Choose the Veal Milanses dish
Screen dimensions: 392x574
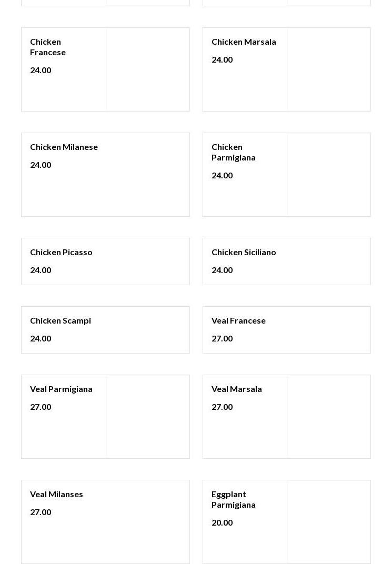pos(56,494)
